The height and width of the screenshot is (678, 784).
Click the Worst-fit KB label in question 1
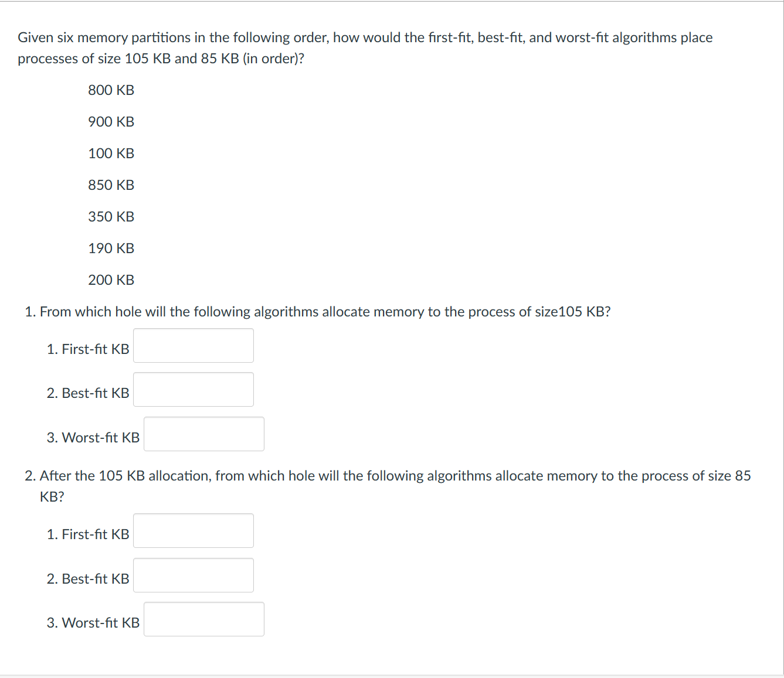click(x=94, y=437)
